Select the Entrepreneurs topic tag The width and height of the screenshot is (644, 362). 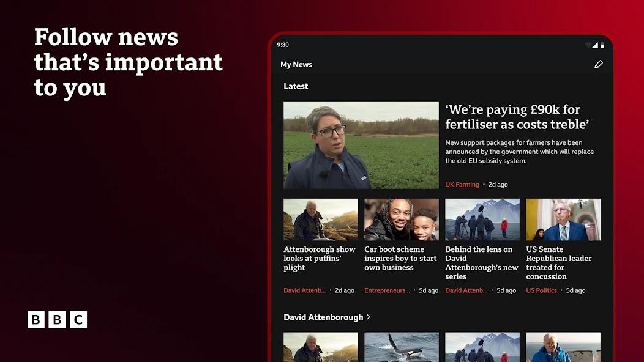(x=387, y=290)
